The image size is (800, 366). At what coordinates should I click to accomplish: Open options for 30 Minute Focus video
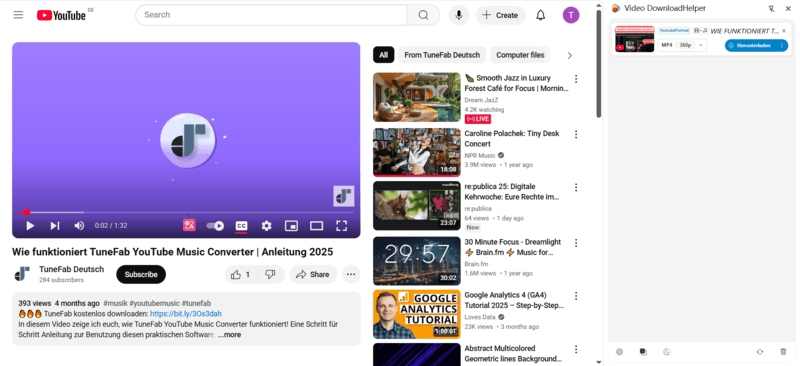(x=576, y=242)
